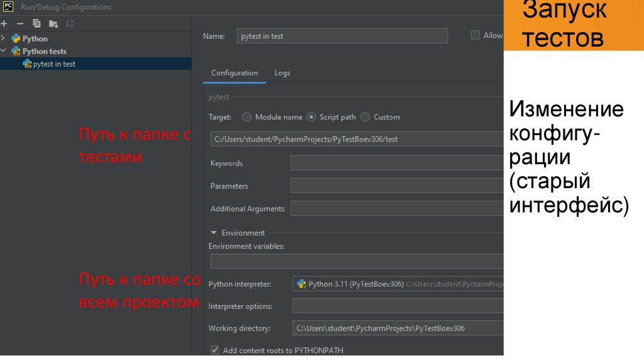Screen dimensions: 644x361
Task: Choose Module name target
Action: pyautogui.click(x=247, y=117)
